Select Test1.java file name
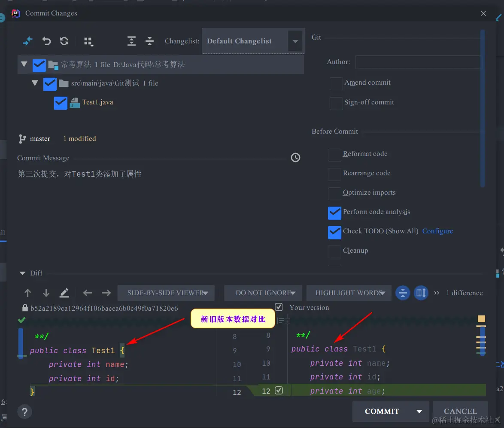The height and width of the screenshot is (428, 504). coord(97,102)
